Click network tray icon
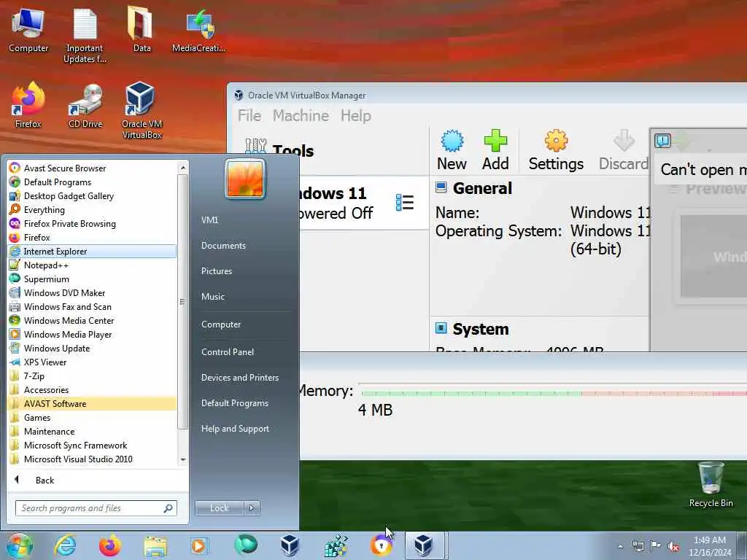Viewport: 747px width, 560px height. point(638,546)
